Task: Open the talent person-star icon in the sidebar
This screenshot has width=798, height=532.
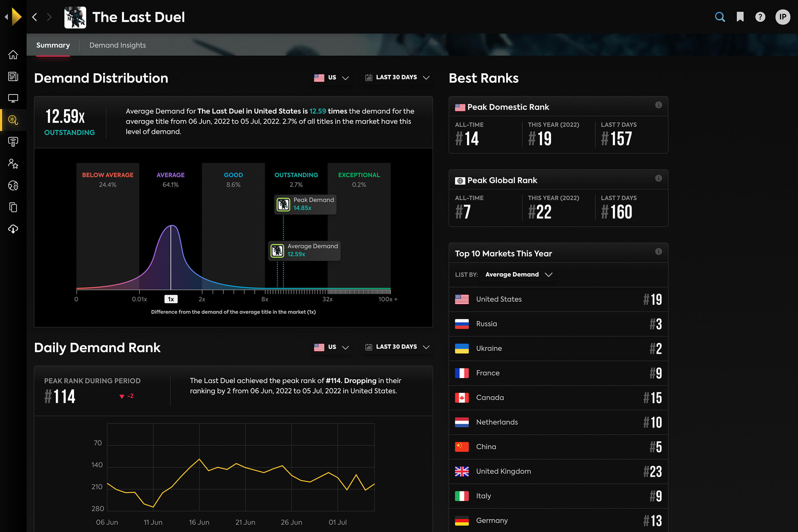Action: tap(13, 164)
